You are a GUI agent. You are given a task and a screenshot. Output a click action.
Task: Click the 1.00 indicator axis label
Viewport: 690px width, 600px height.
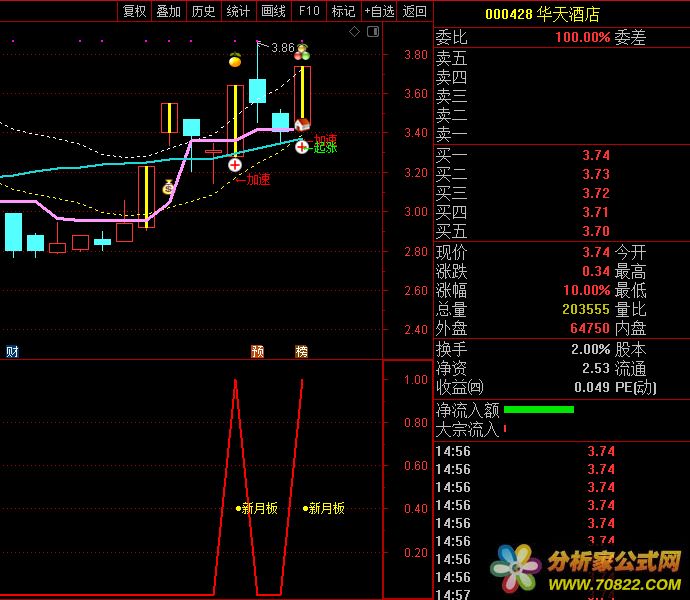pyautogui.click(x=416, y=379)
